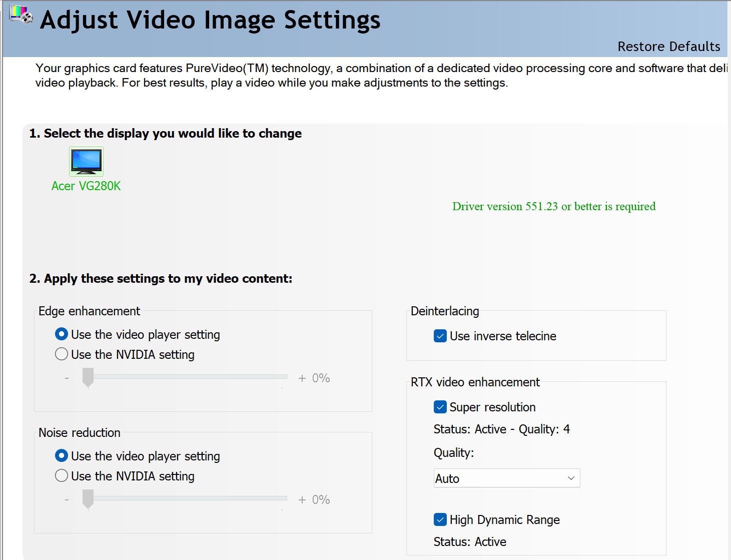Click the Edge enhancement 0% value
731x560 pixels.
coord(321,378)
